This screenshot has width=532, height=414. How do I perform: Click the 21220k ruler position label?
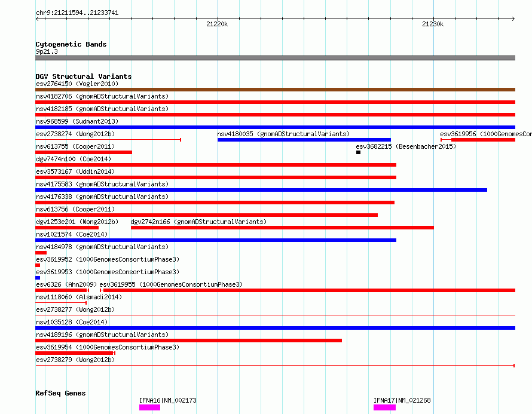pyautogui.click(x=217, y=24)
